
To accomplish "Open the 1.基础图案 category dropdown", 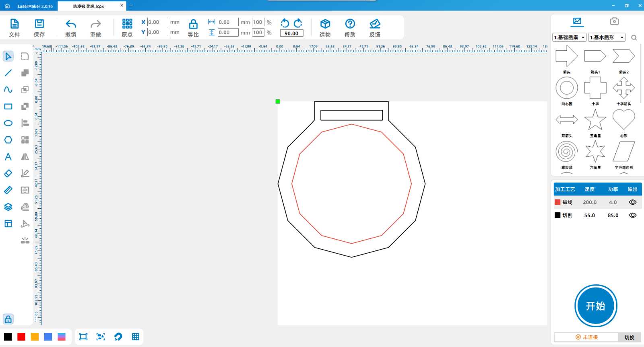I will [569, 37].
